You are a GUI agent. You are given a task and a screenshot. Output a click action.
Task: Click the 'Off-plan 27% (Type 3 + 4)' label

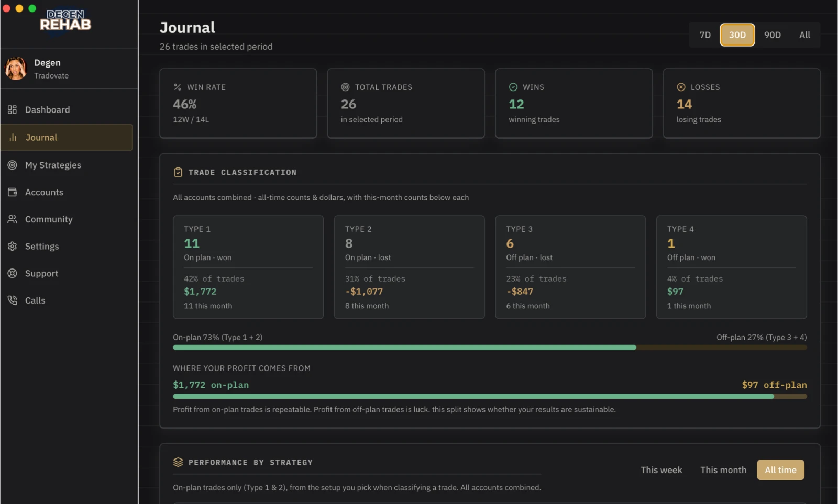(x=762, y=338)
